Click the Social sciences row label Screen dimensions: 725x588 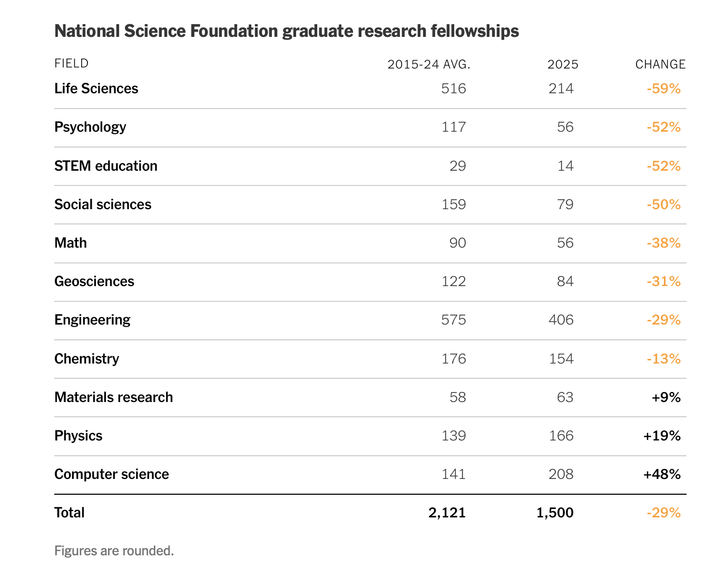click(103, 204)
